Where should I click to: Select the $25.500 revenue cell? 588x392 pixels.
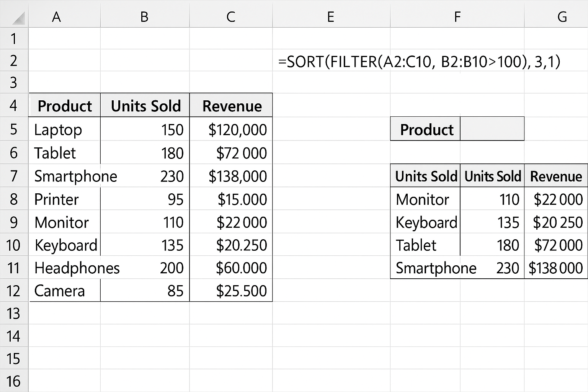[x=231, y=291]
